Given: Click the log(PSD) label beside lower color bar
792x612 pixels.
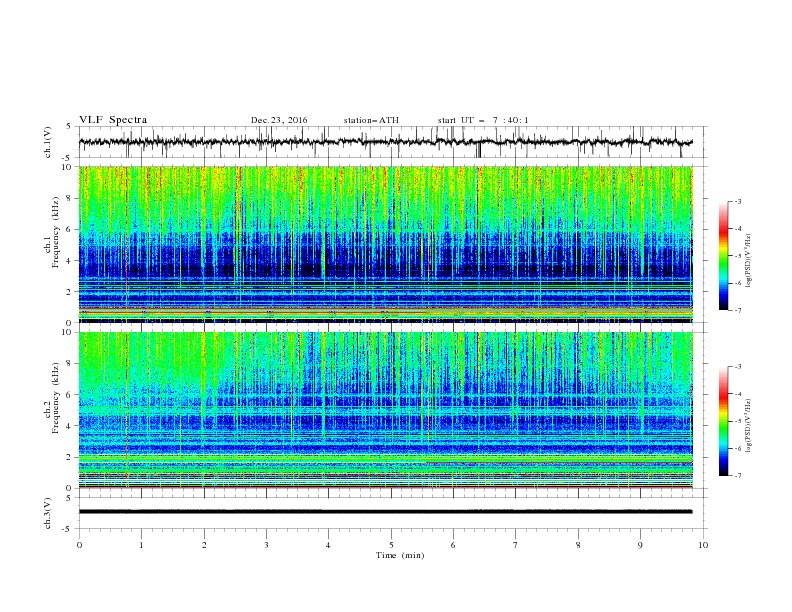Looking at the screenshot, I should (748, 425).
